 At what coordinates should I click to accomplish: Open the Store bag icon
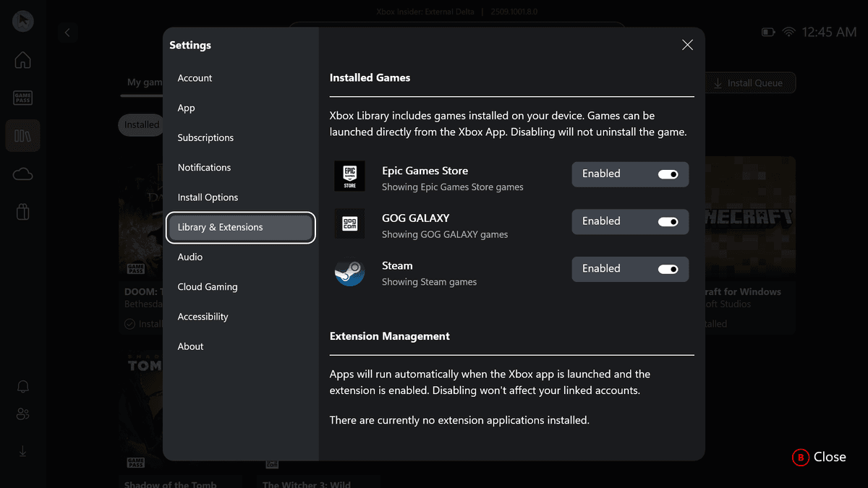point(22,211)
